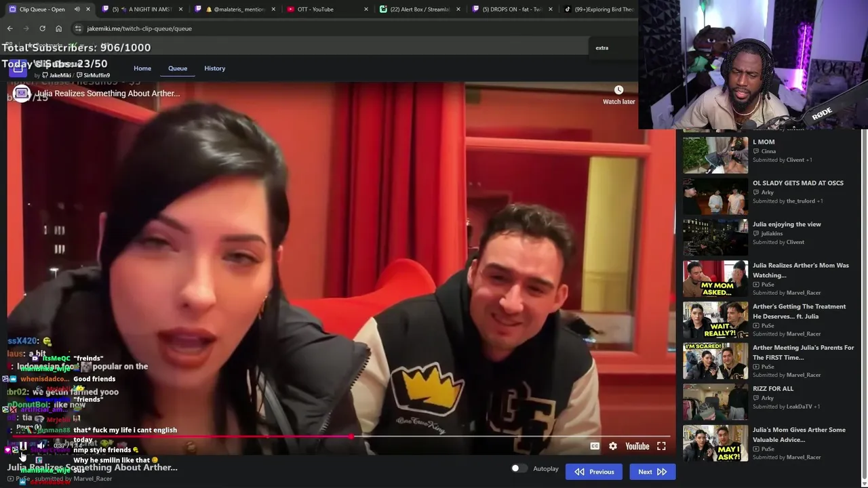Pause the video with the pause button

pos(22,446)
